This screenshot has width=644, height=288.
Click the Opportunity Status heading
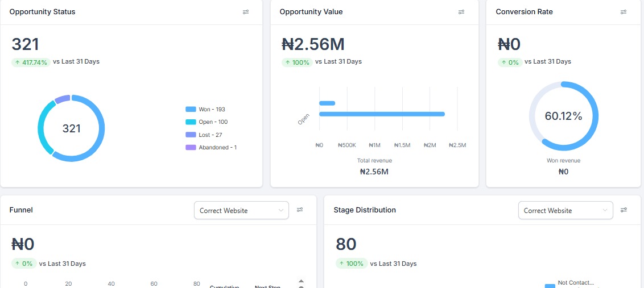coord(42,12)
